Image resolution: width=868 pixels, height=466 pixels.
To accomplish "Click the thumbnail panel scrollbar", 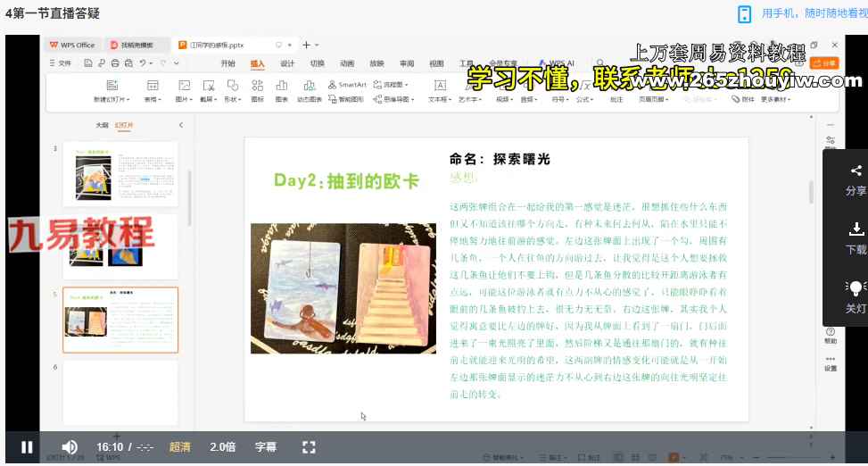I will [x=189, y=198].
